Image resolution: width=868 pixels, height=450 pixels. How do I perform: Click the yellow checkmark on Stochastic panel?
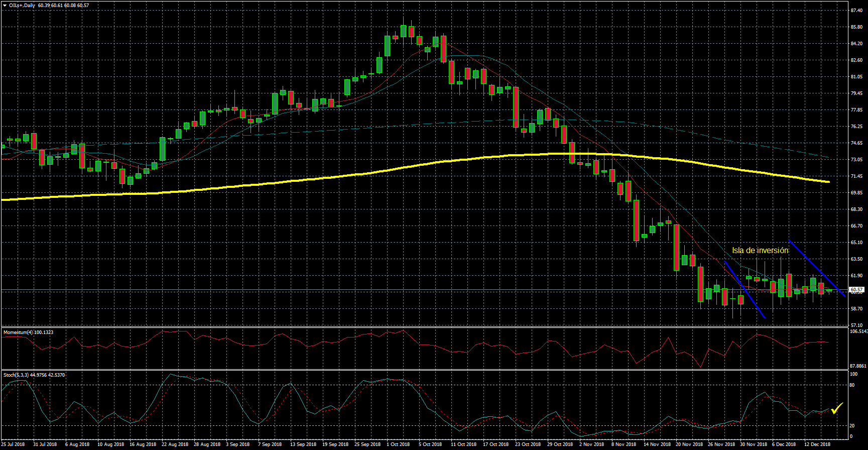(836, 409)
